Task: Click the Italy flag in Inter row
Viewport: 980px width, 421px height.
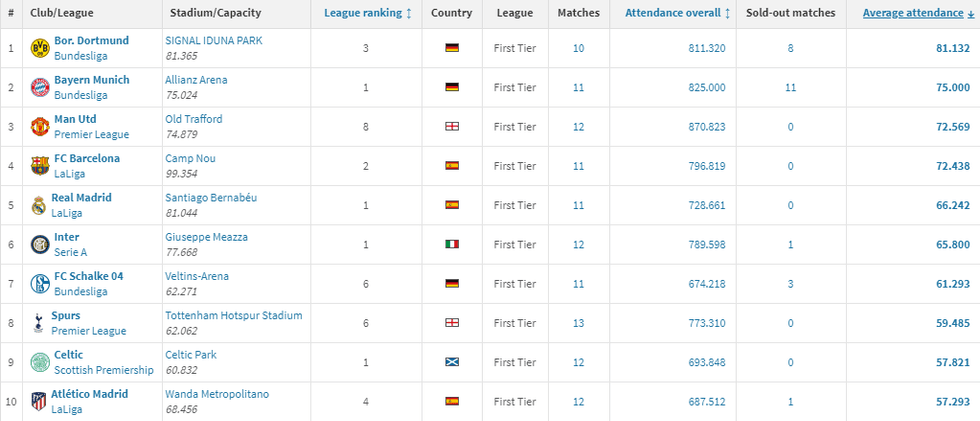Action: pyautogui.click(x=451, y=244)
